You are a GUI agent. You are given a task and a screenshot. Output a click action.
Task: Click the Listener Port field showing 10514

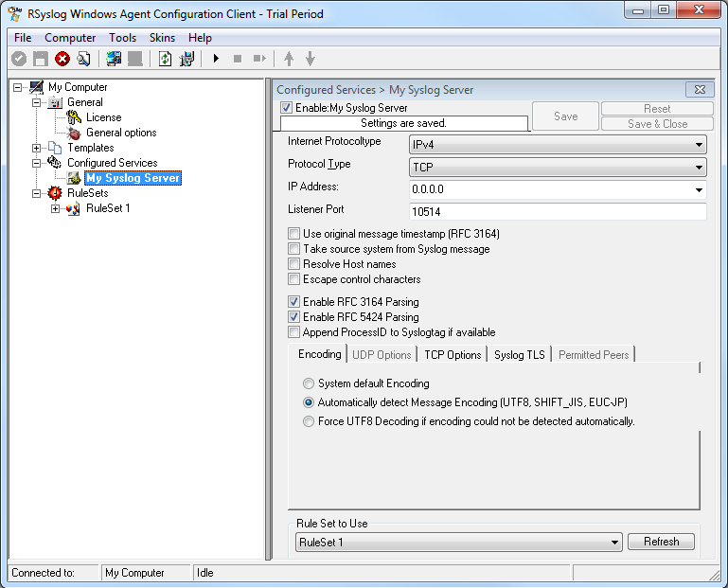pos(559,212)
